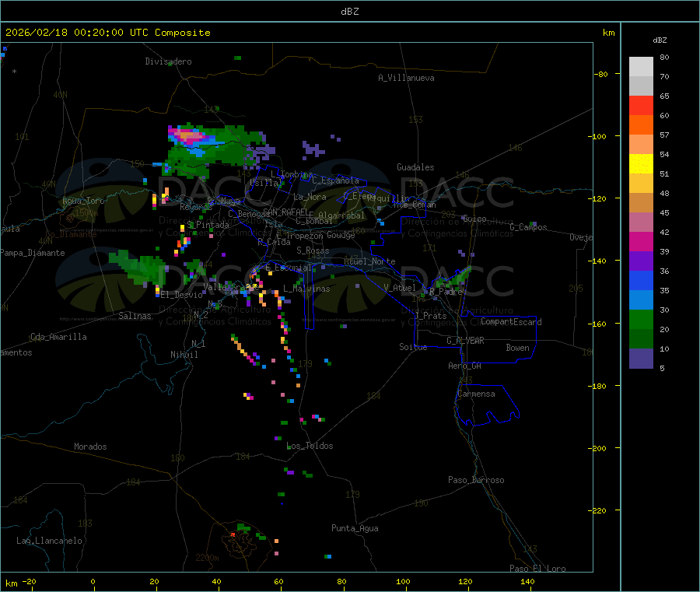Screen dimensions: 700x592
Task: Click the S_Rosas map label
Action: 313,250
